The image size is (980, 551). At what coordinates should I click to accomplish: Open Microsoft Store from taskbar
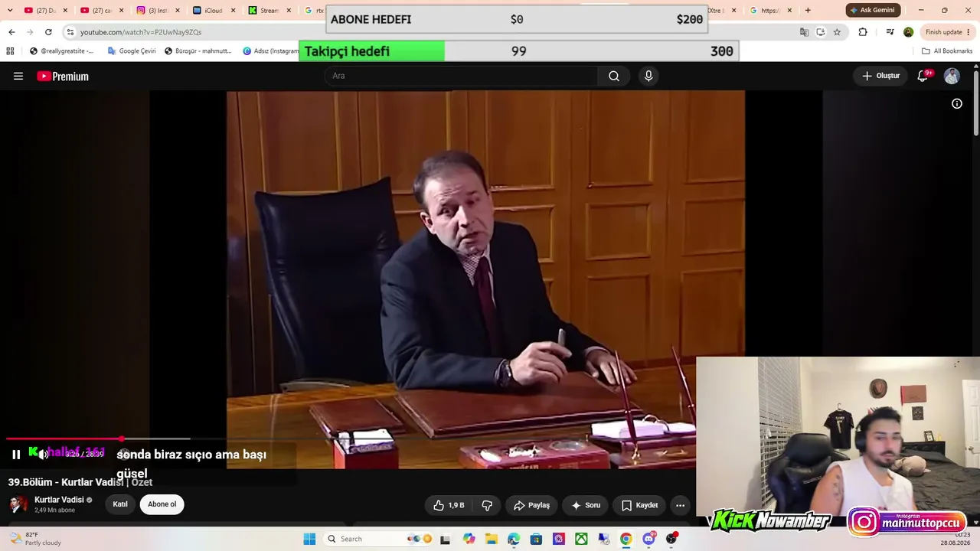click(536, 539)
